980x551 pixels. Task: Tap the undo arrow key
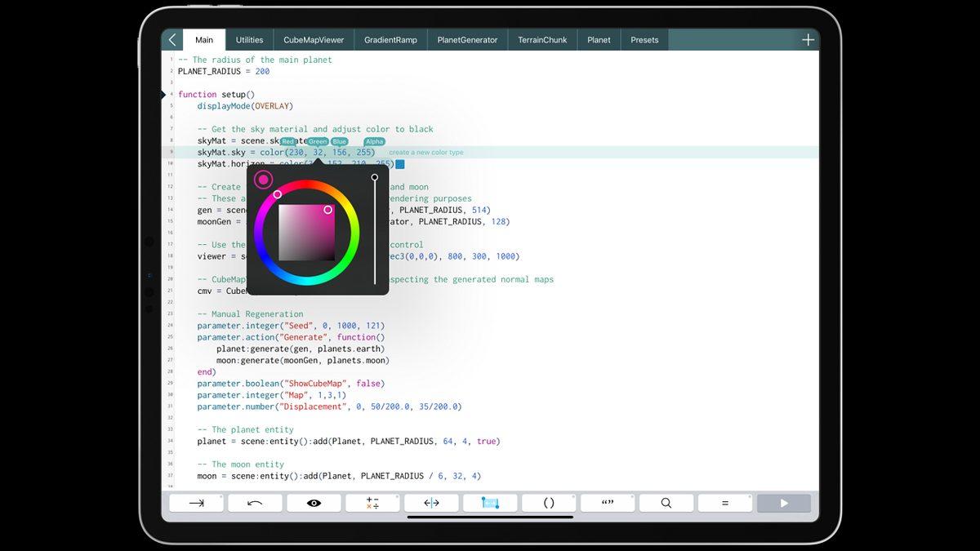(255, 503)
